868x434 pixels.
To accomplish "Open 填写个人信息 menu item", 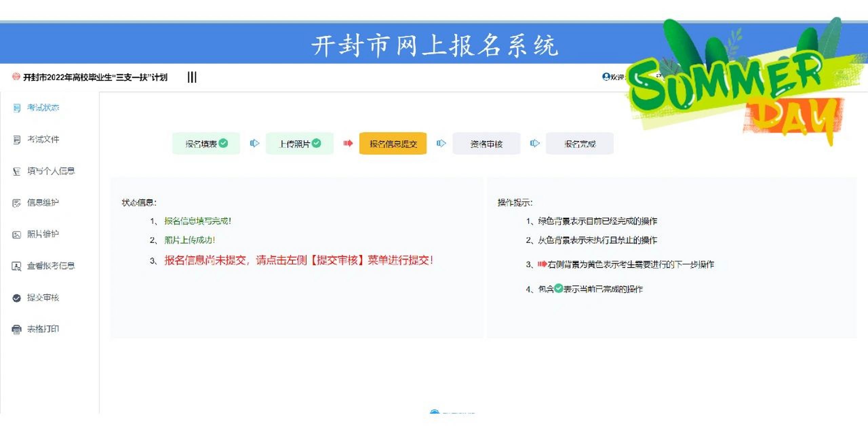I will pyautogui.click(x=51, y=171).
